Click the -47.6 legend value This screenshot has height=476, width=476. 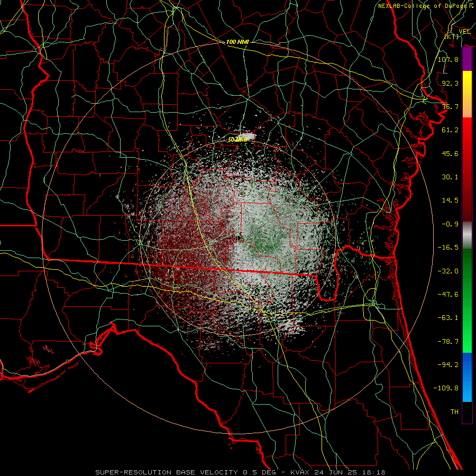click(x=448, y=295)
